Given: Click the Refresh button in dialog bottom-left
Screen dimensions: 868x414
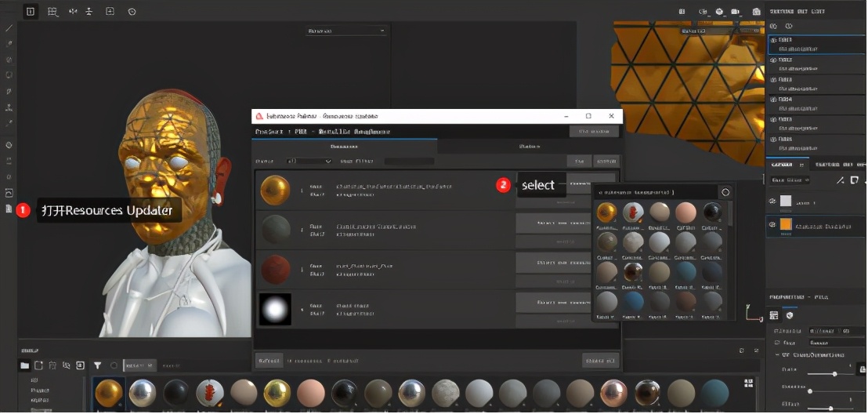Looking at the screenshot, I should point(268,361).
